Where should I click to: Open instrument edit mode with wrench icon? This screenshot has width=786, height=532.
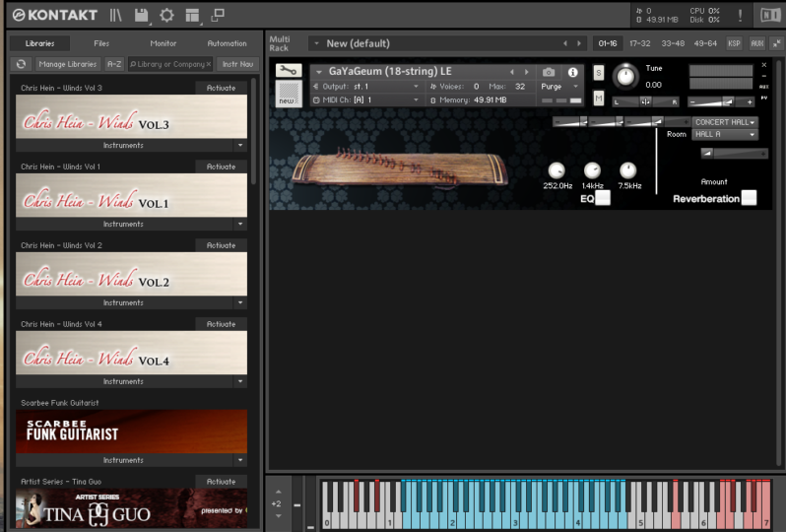click(288, 72)
